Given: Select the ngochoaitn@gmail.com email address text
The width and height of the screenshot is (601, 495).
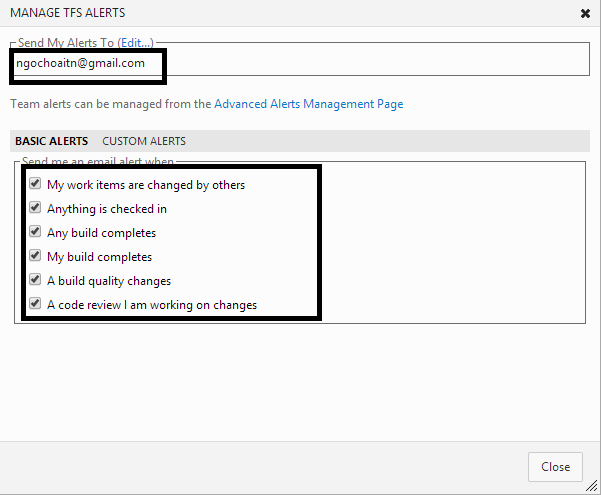Looking at the screenshot, I should point(80,63).
